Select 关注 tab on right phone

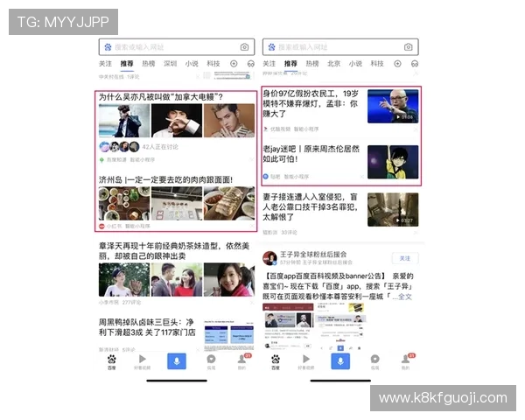click(269, 64)
